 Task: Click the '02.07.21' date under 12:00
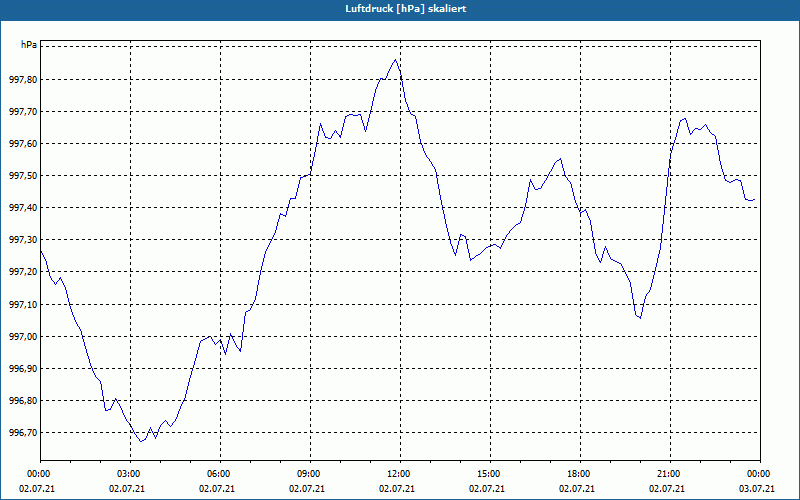click(x=397, y=489)
